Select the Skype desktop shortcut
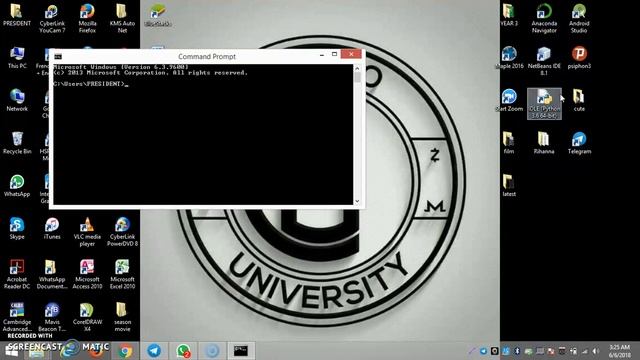The height and width of the screenshot is (360, 640). point(17,228)
